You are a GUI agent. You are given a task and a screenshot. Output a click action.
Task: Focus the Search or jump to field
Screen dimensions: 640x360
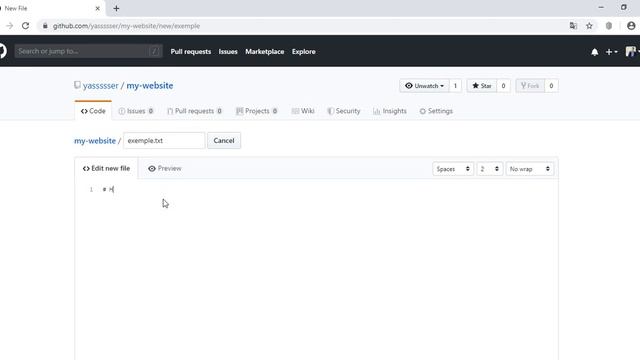(88, 51)
